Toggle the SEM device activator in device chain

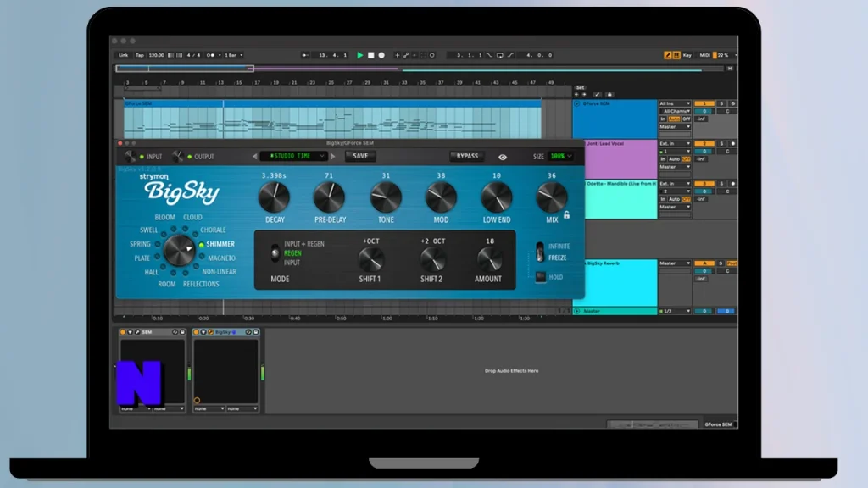[123, 332]
